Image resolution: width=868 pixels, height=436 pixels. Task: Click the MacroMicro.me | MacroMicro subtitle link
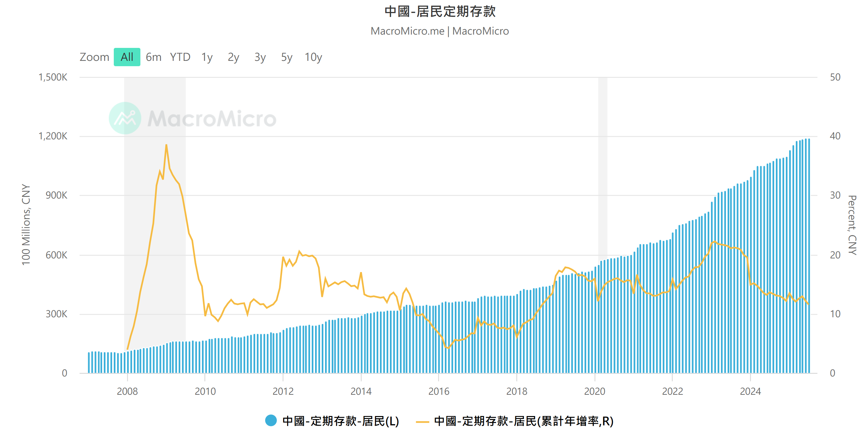pyautogui.click(x=439, y=31)
